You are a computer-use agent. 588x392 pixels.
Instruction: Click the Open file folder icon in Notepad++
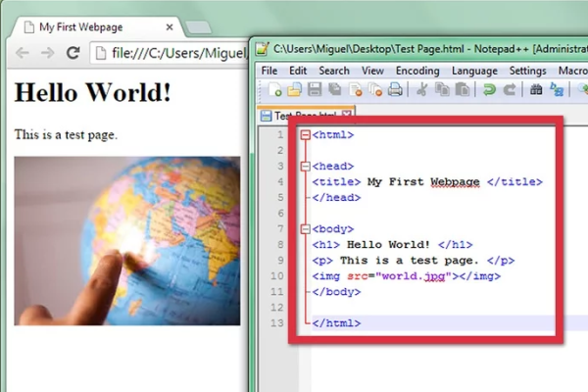point(295,89)
